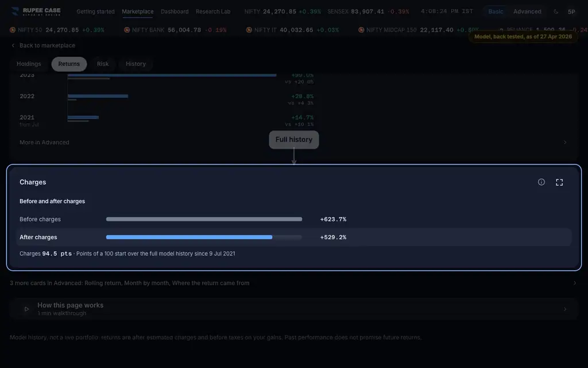
Task: Click the After charges blue bar
Action: pos(189,237)
